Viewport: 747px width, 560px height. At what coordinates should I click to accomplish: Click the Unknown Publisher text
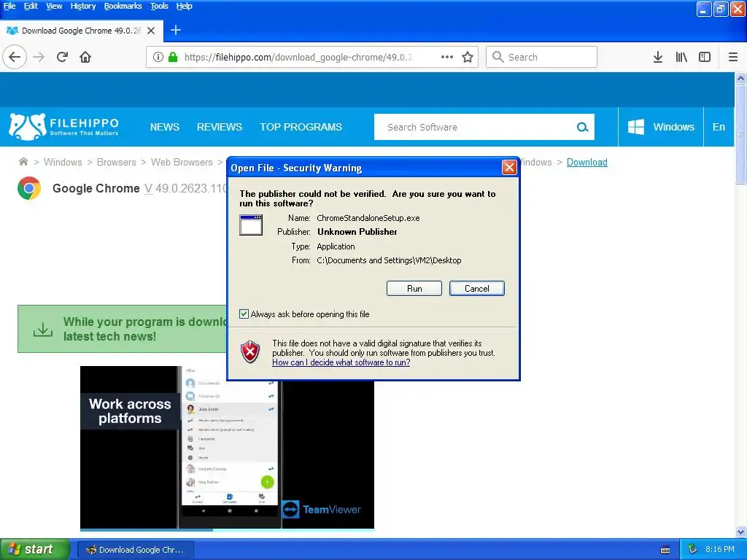click(357, 232)
